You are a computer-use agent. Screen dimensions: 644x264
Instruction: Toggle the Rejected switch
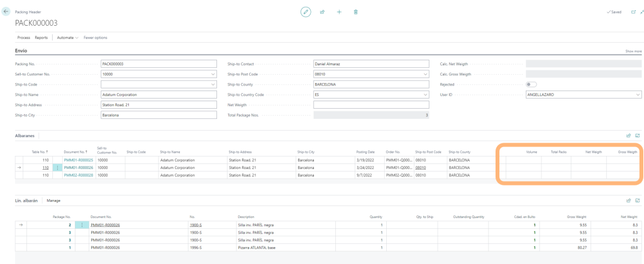[x=531, y=85]
